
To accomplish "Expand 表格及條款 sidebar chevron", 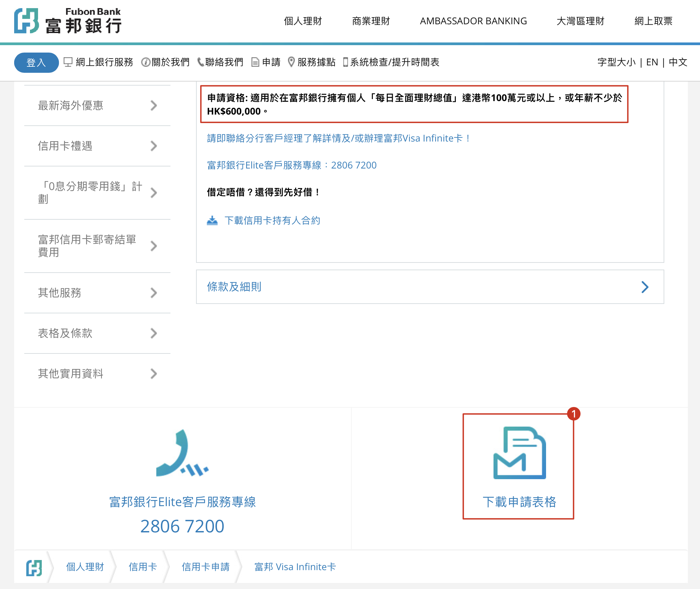I will (x=154, y=333).
